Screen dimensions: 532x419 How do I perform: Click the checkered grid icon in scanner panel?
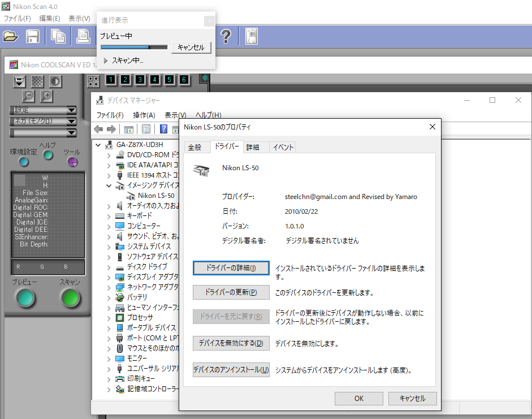click(x=37, y=81)
